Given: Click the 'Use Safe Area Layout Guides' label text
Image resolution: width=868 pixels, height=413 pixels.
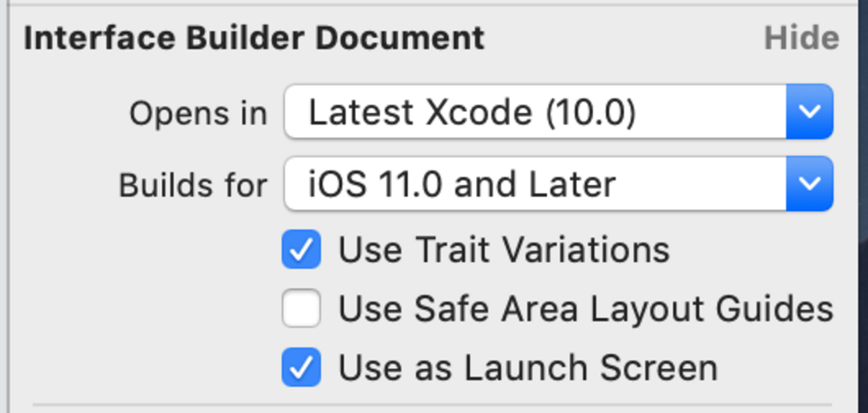Looking at the screenshot, I should click(586, 309).
